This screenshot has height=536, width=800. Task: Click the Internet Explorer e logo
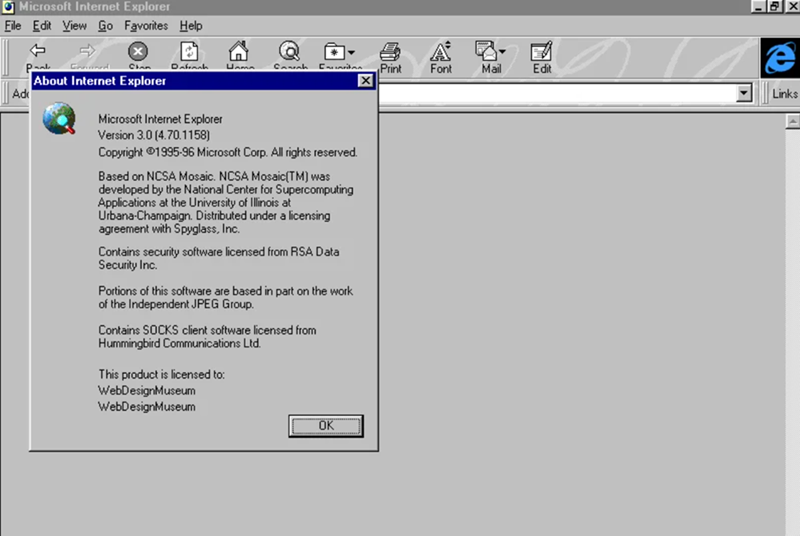tap(780, 58)
